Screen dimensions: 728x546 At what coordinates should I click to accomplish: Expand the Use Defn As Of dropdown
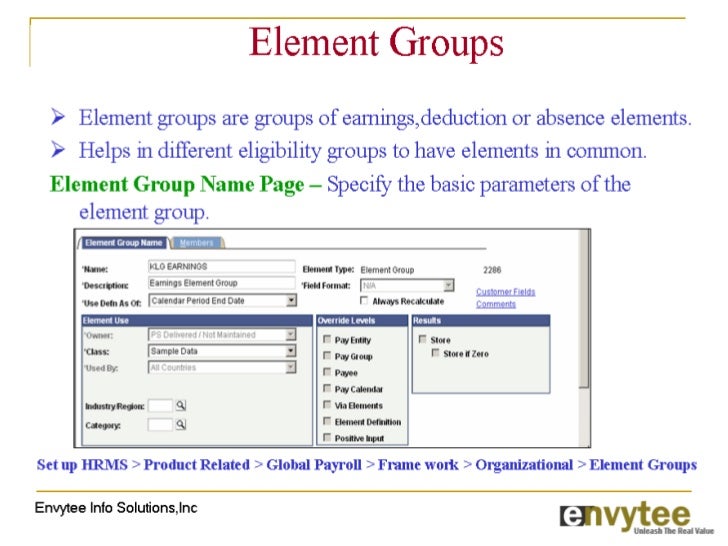[291, 300]
